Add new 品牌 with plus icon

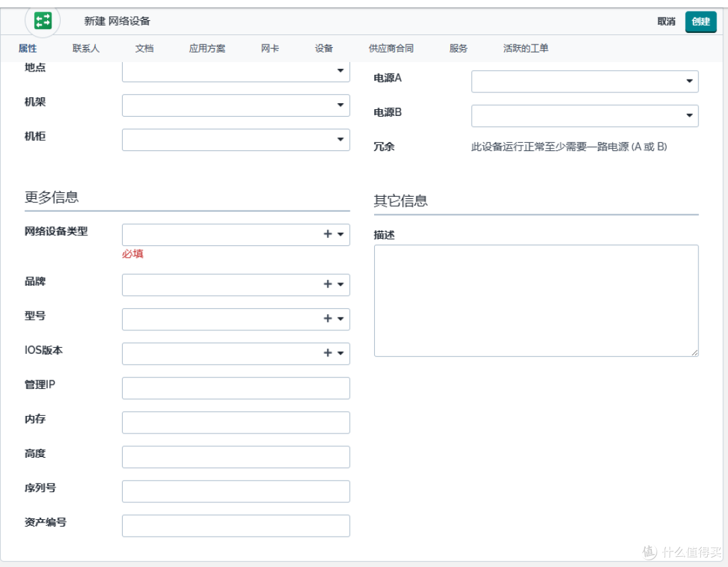328,285
